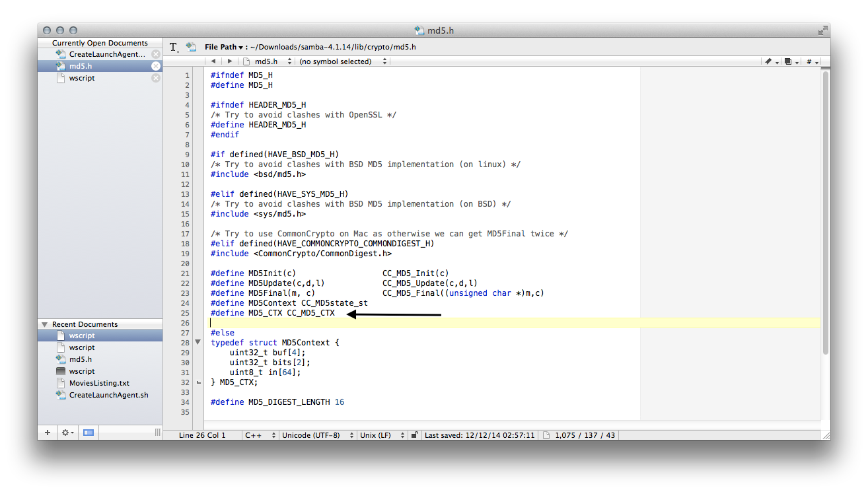
Task: Click '#include <bsd/md5.h>' on line 11
Action: (258, 174)
